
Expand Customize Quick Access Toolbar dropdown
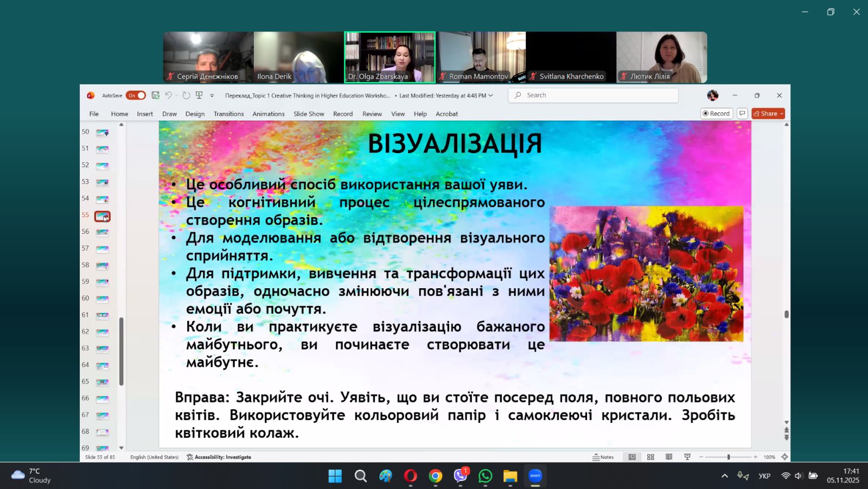tap(212, 96)
